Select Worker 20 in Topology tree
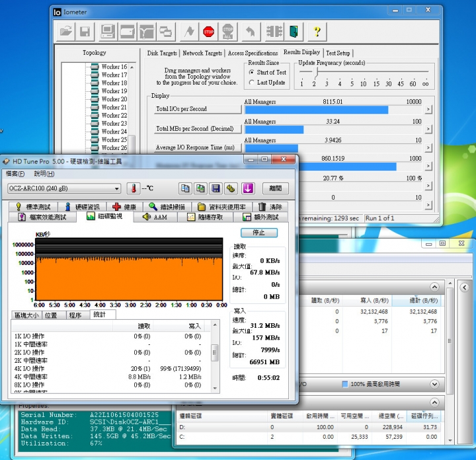 tap(114, 99)
